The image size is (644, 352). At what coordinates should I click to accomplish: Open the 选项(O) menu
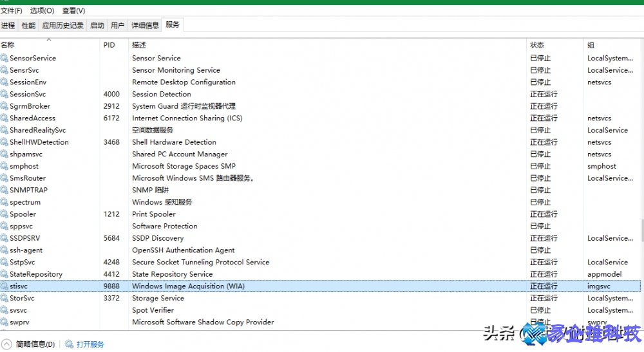42,11
